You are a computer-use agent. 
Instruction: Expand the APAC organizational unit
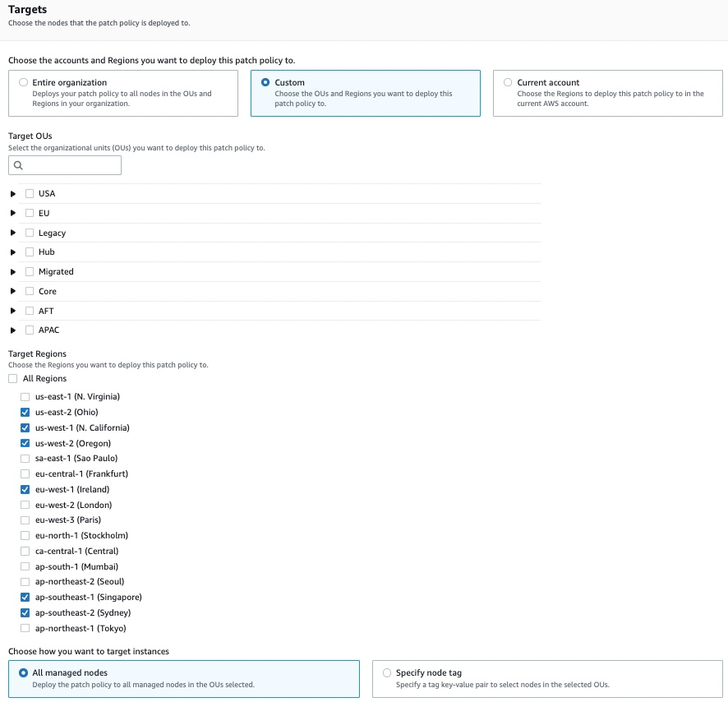tap(12, 330)
